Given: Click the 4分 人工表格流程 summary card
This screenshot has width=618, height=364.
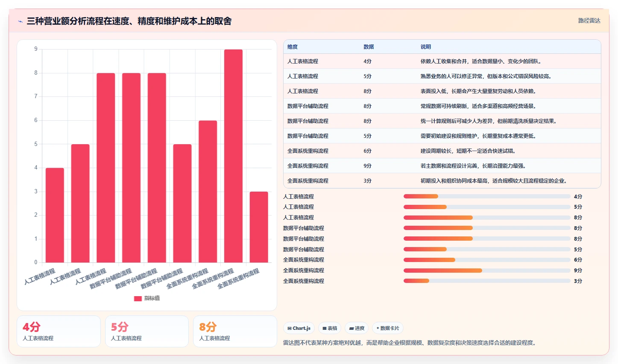Looking at the screenshot, I should (59, 332).
